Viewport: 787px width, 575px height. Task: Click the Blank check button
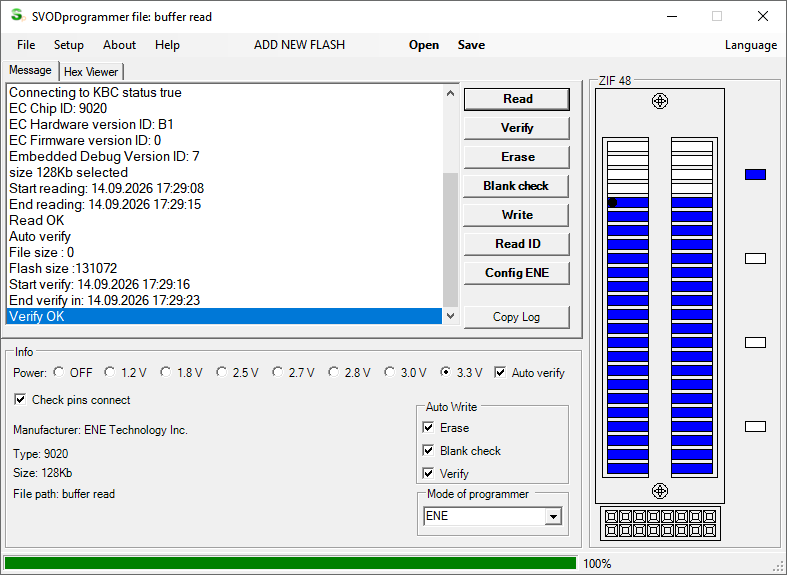pos(517,186)
